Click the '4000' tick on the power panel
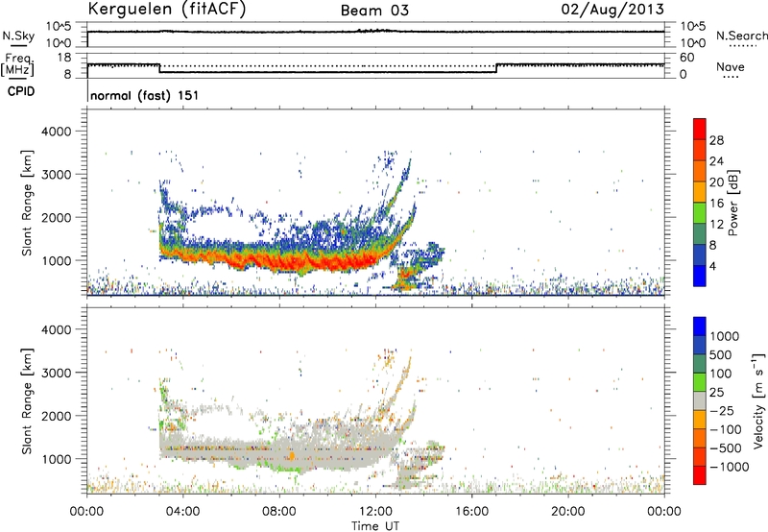Screen dimensions: 768x532 (x=56, y=132)
